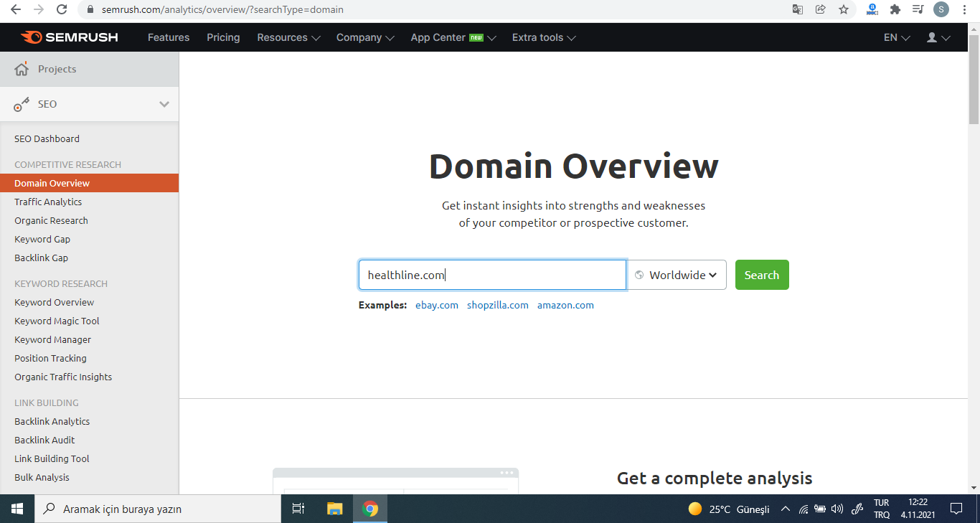The height and width of the screenshot is (523, 980).
Task: Click the shopzilla.com example link
Action: coord(498,305)
